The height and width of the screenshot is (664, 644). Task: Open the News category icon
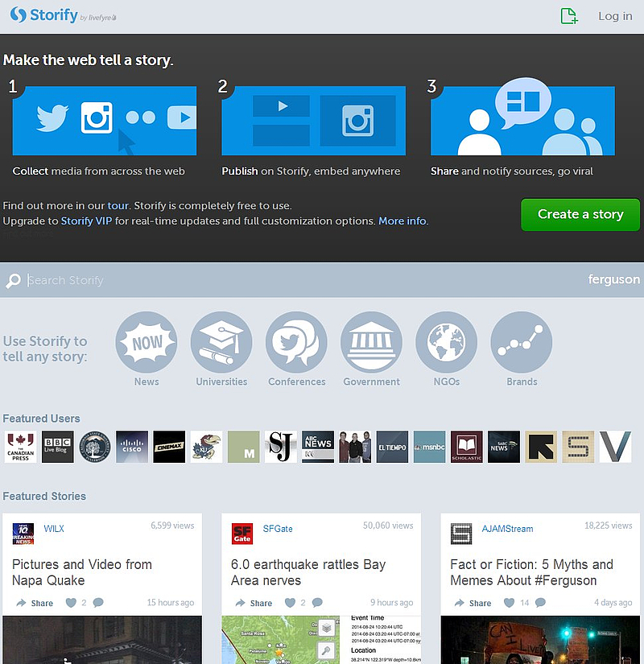[147, 343]
